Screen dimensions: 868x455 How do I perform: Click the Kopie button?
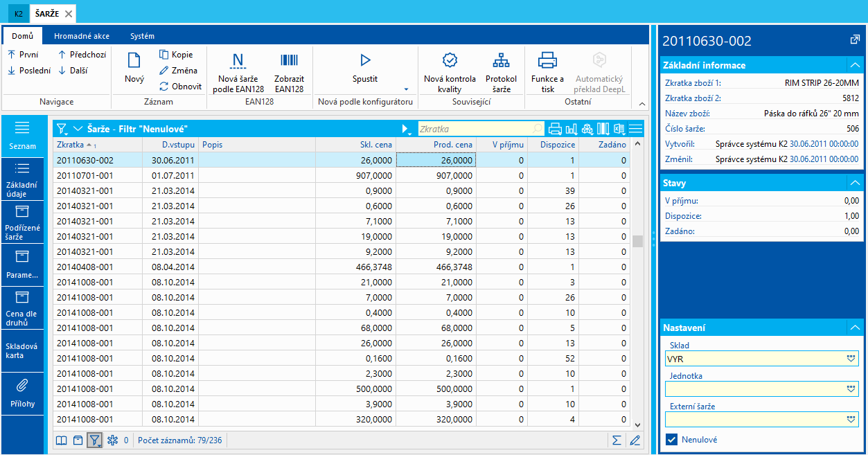pos(176,55)
